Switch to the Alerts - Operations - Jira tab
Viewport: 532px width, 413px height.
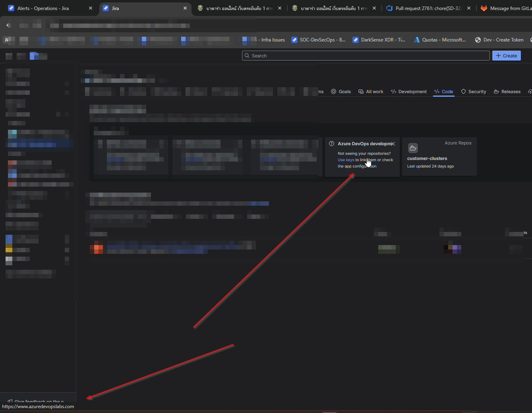click(50, 8)
